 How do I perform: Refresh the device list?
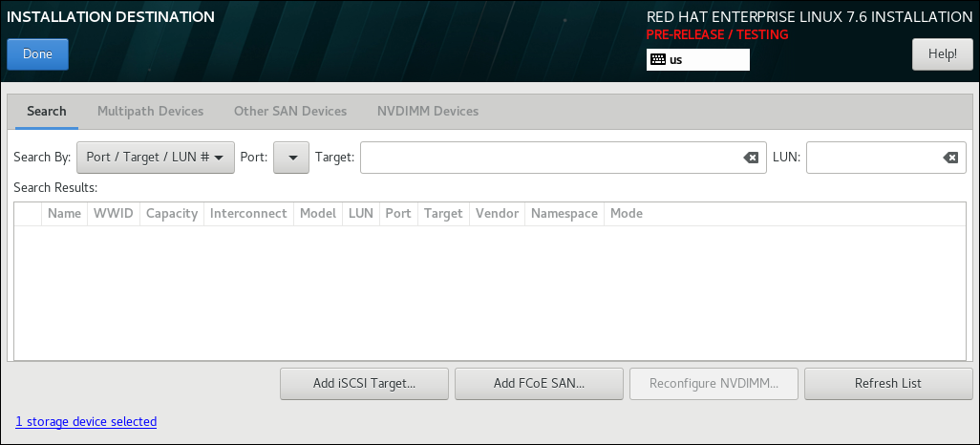[x=888, y=384]
